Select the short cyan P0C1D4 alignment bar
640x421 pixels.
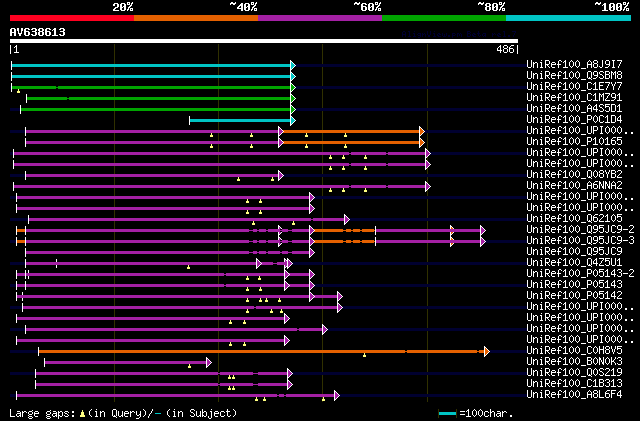(x=240, y=120)
